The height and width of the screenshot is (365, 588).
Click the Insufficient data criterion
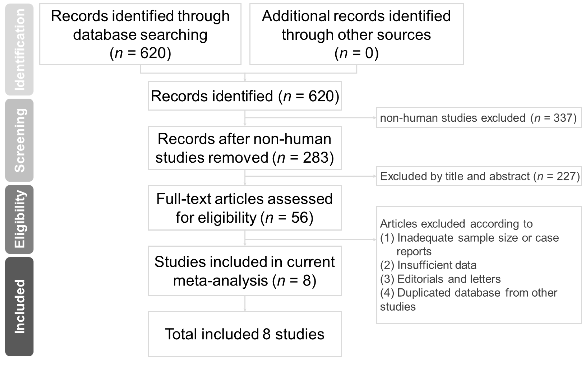428,265
